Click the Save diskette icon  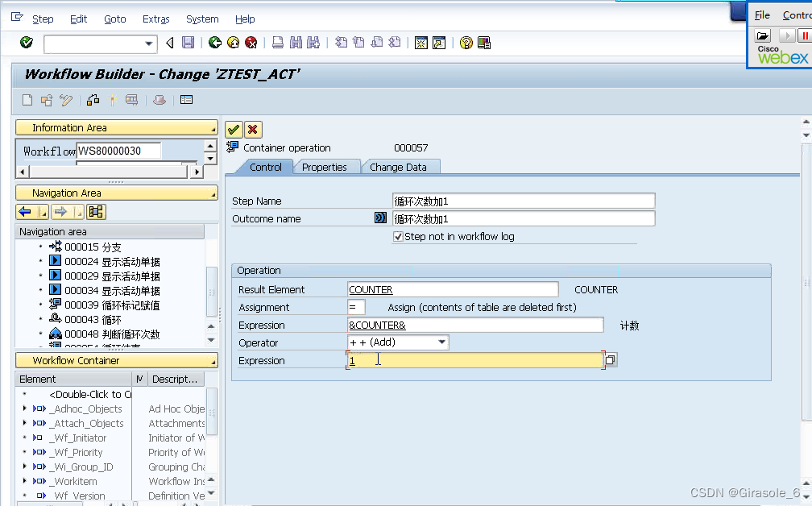pos(188,43)
